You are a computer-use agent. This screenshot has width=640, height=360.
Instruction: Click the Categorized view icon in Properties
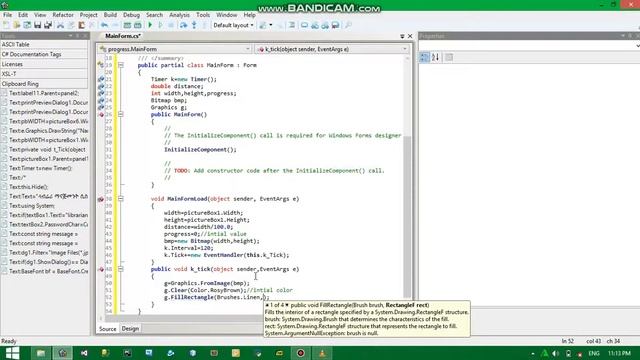(x=424, y=58)
